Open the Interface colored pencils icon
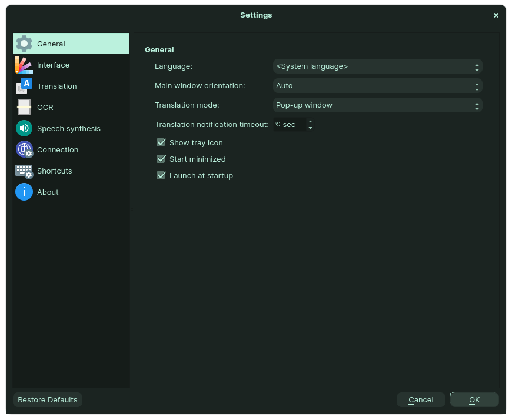The image size is (512, 420). pyautogui.click(x=24, y=65)
